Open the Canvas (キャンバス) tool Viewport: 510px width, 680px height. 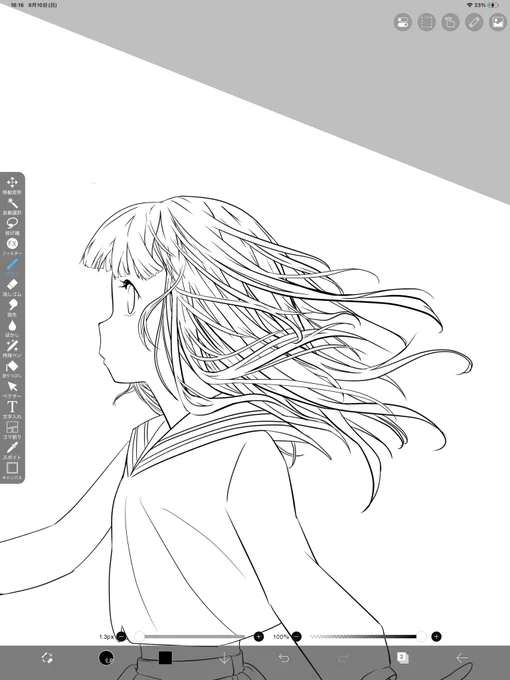[12, 471]
